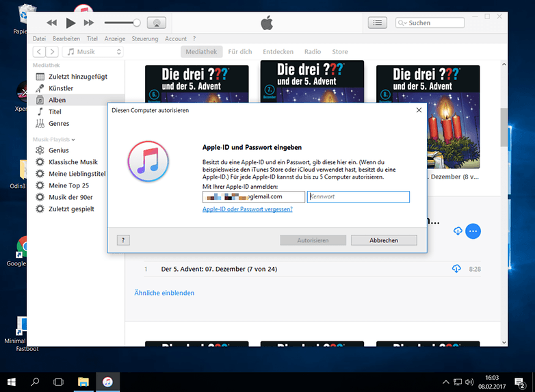
Task: Select Künstler in the sidebar
Action: [76, 88]
